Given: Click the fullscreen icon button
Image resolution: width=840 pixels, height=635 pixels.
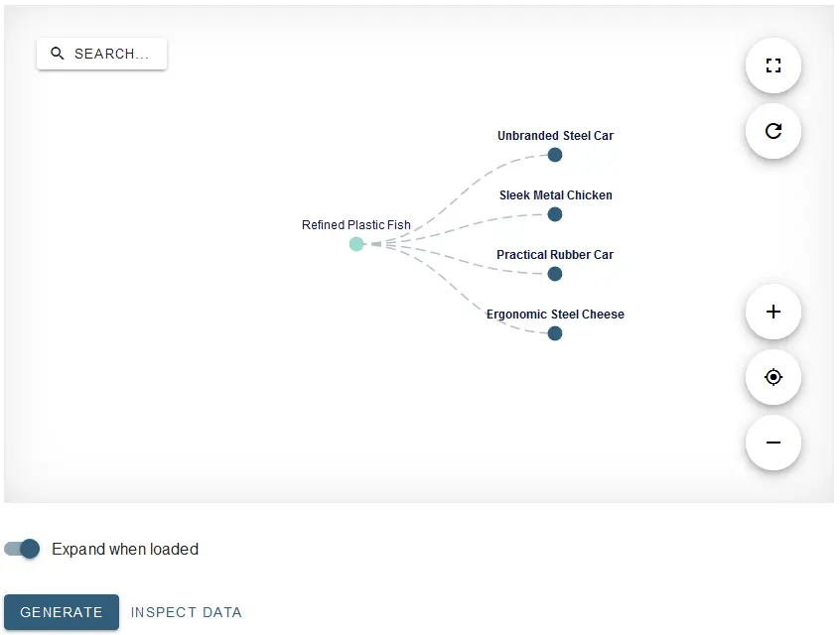Looking at the screenshot, I should (773, 65).
